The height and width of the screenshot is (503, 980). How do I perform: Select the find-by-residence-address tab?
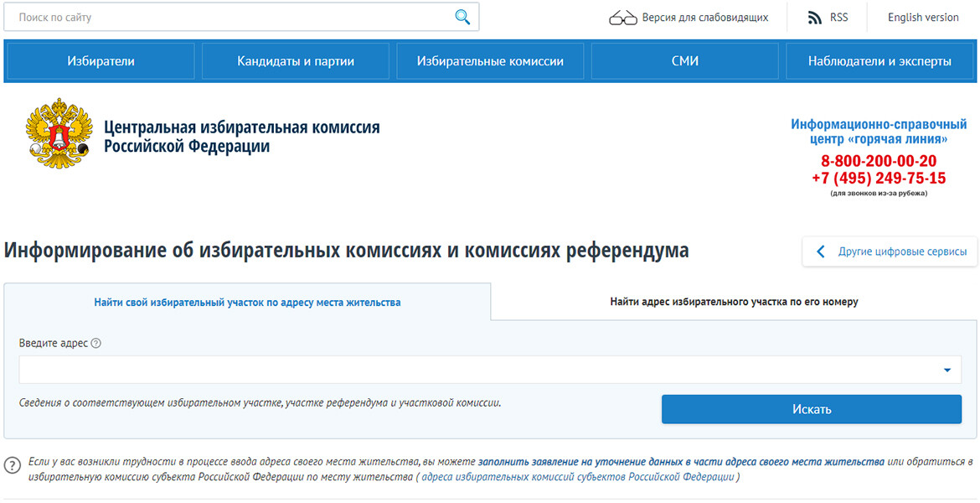[x=247, y=303]
